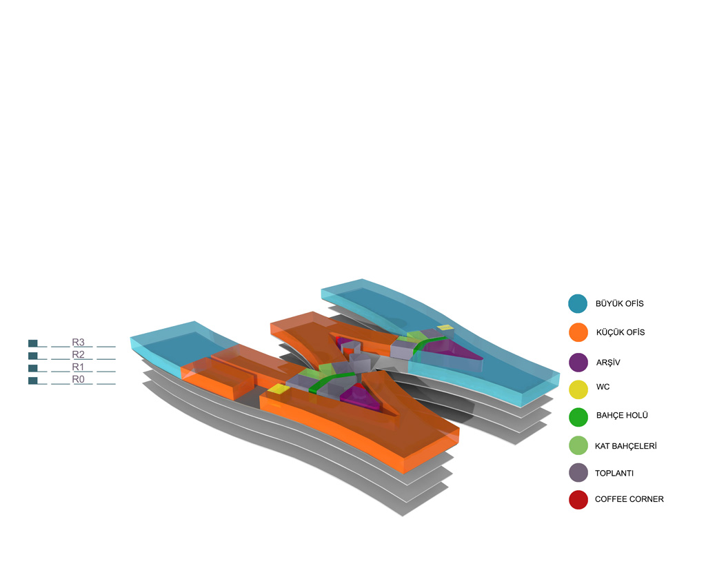Click the red COFFEE CORNER legend circle

click(x=578, y=500)
